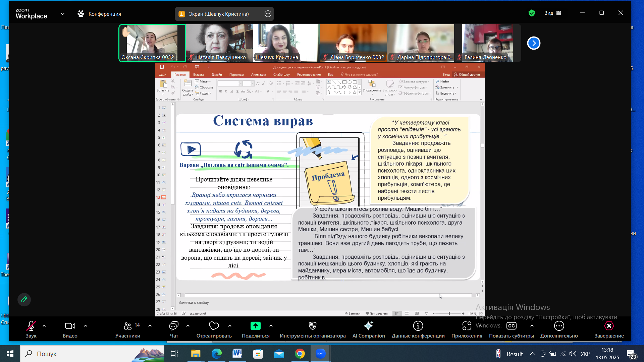Click the taskbar Пошук search box
This screenshot has width=644, height=362.
tap(93, 354)
